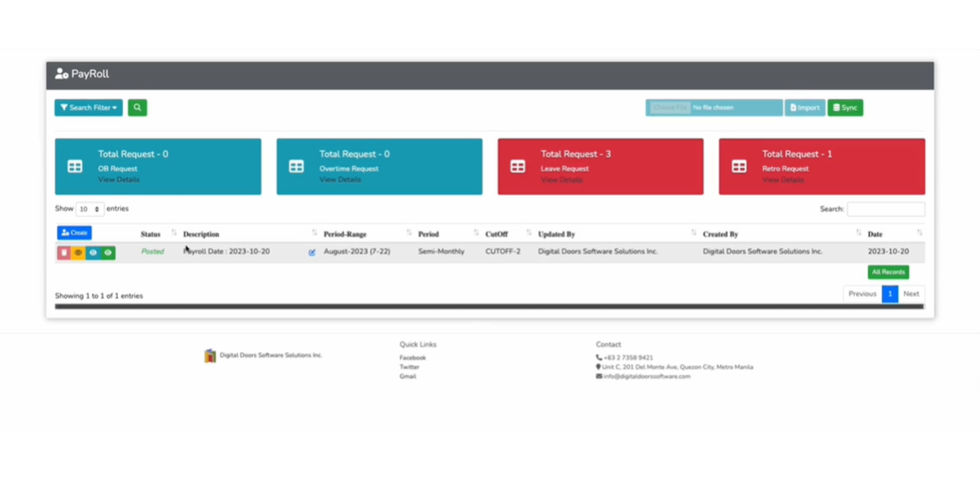The height and width of the screenshot is (490, 980).
Task: Click the Choose File button
Action: pyautogui.click(x=670, y=108)
